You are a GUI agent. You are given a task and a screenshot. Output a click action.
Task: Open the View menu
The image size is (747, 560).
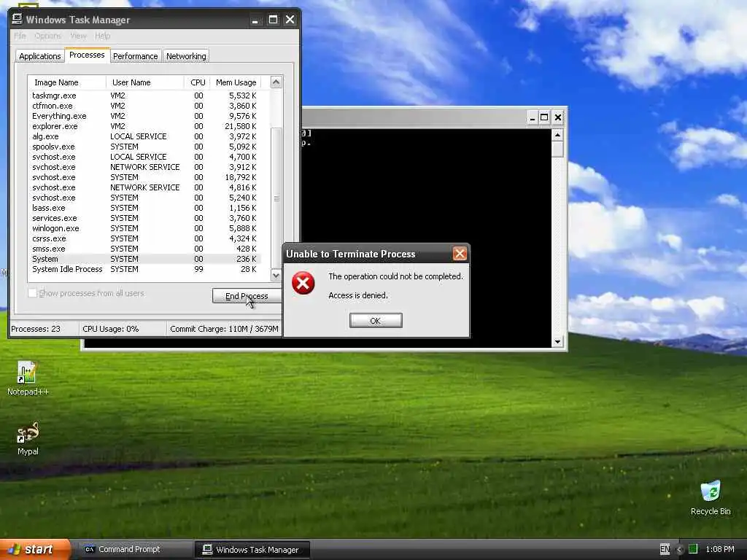pos(78,36)
